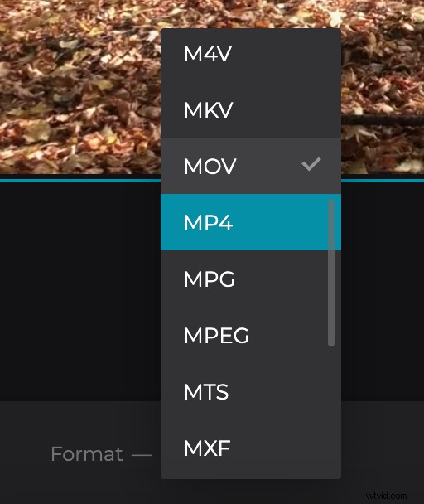Click the teal progress line left of dropdown
Image resolution: width=424 pixels, height=504 pixels.
(x=80, y=181)
